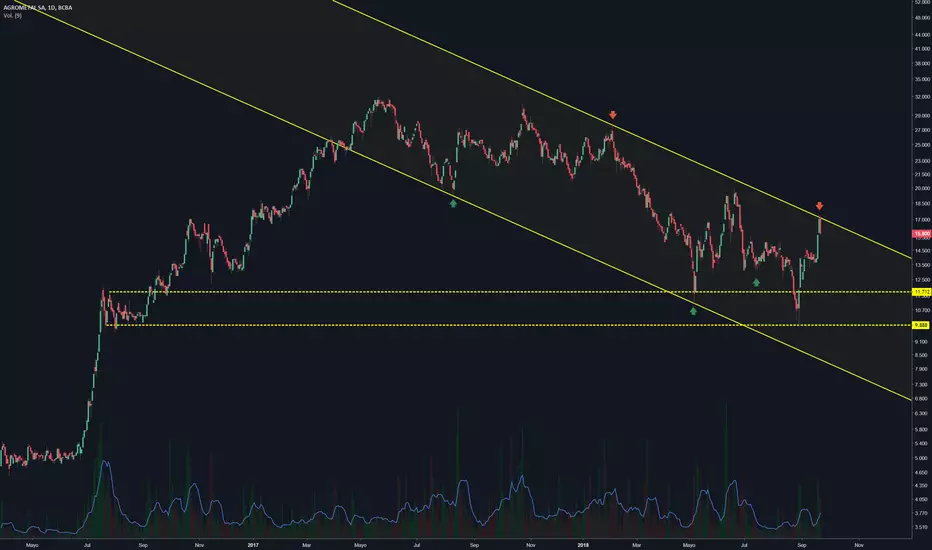This screenshot has height=550, width=932.
Task: Click the green up arrow between Jul and Sep 2017
Action: [x=454, y=203]
